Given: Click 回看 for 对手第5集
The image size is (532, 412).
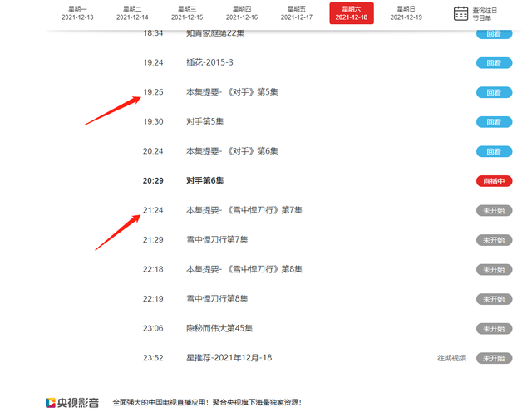Looking at the screenshot, I should coord(494,122).
